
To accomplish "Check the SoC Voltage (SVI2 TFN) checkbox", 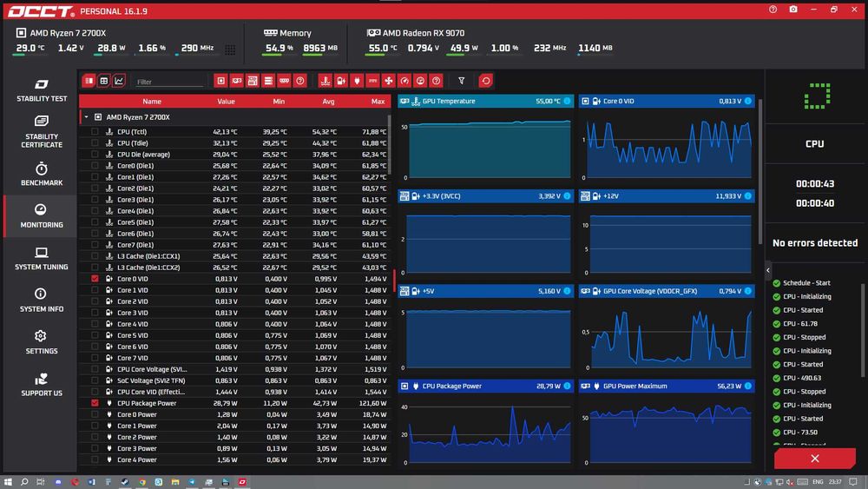I will 95,380.
